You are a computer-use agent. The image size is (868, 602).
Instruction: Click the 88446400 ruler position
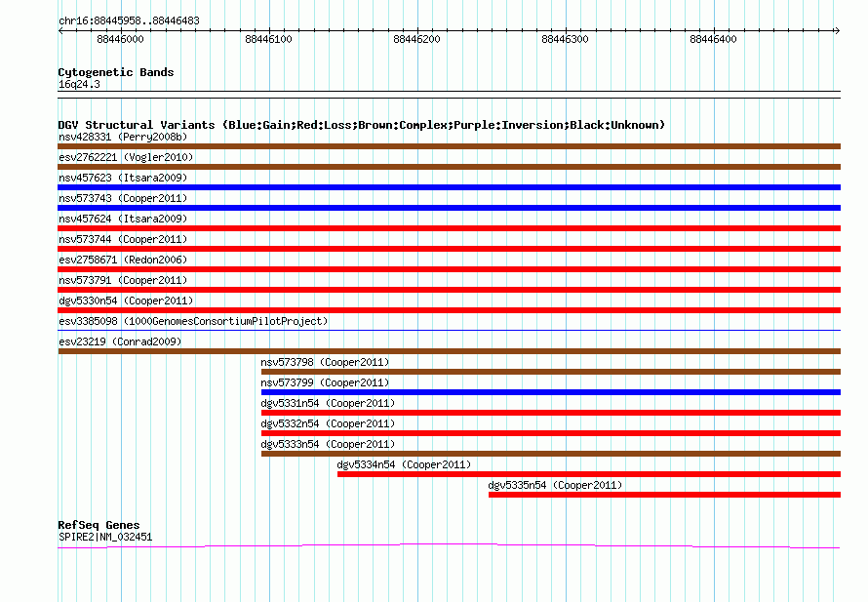click(714, 39)
